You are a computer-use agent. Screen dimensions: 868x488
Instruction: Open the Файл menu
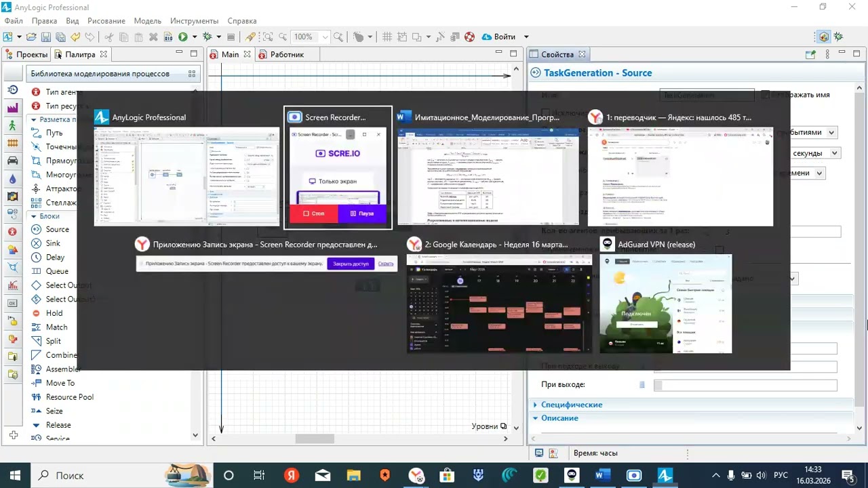[14, 21]
